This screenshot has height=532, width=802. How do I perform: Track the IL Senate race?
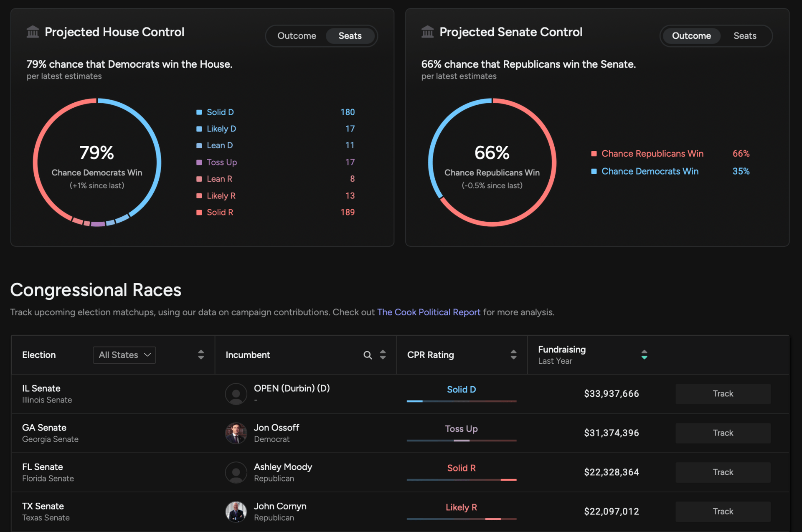(723, 394)
